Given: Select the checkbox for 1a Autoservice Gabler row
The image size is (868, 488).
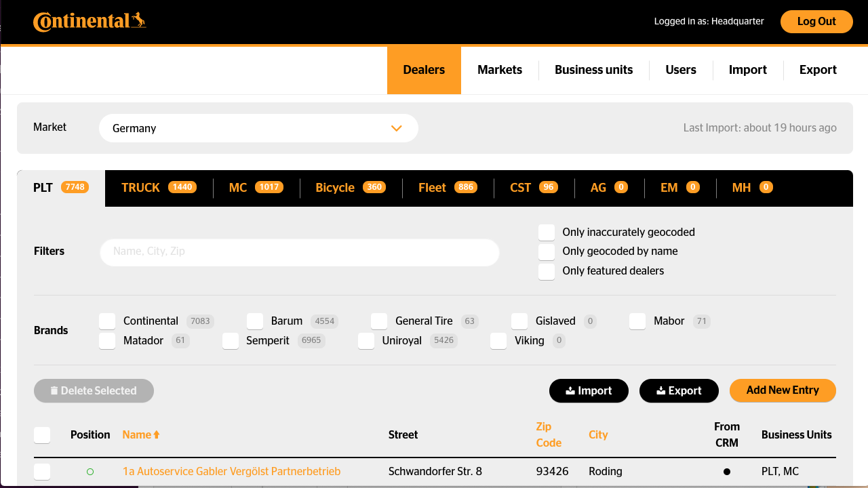Looking at the screenshot, I should pos(42,472).
